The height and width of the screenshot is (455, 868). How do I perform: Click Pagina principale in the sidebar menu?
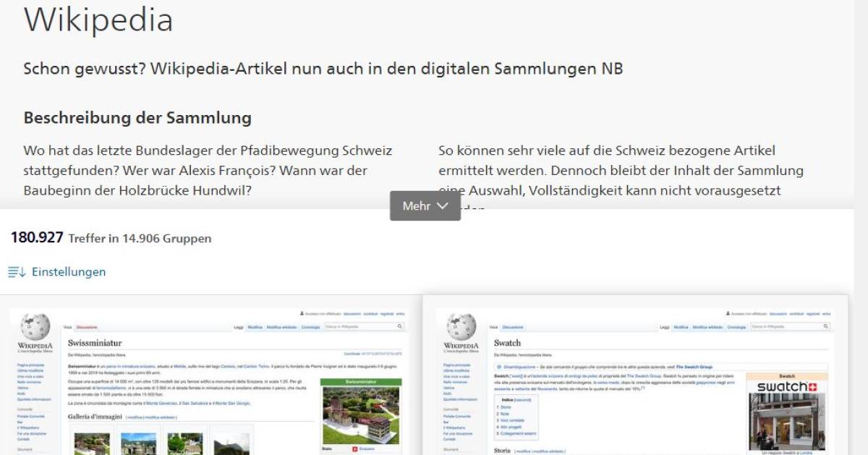coord(30,365)
